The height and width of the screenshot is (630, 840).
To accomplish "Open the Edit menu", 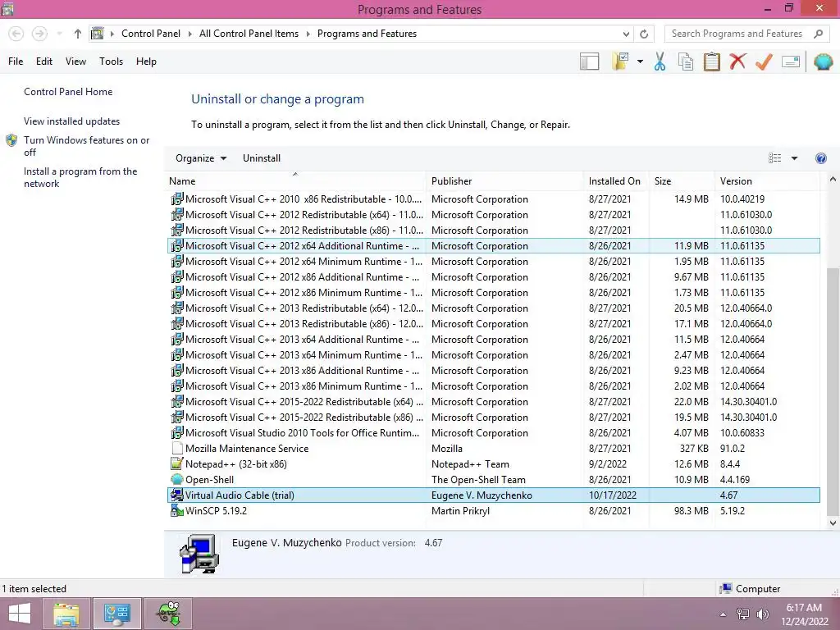I will [44, 62].
